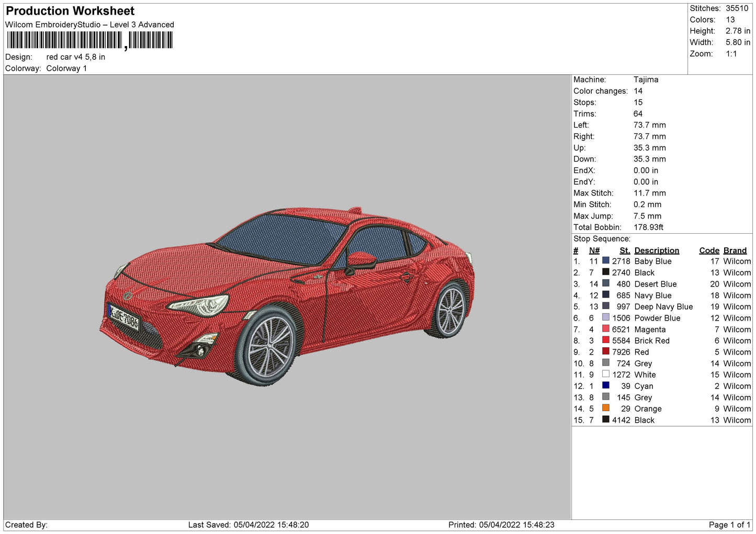Click the Colors value 13
Image resolution: width=756 pixels, height=534 pixels.
[x=730, y=20]
